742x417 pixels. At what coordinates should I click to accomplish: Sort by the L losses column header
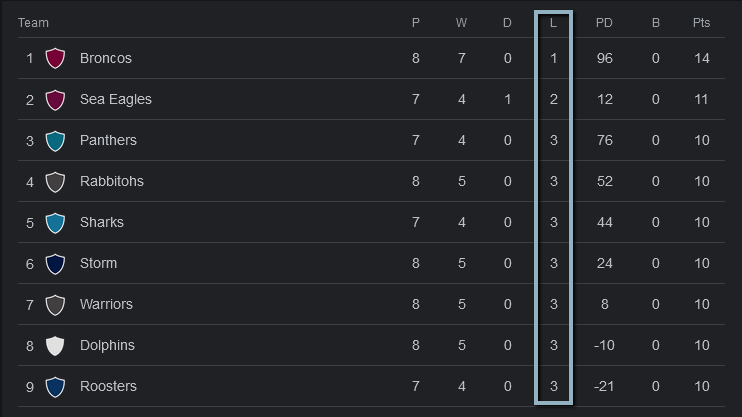click(x=553, y=23)
